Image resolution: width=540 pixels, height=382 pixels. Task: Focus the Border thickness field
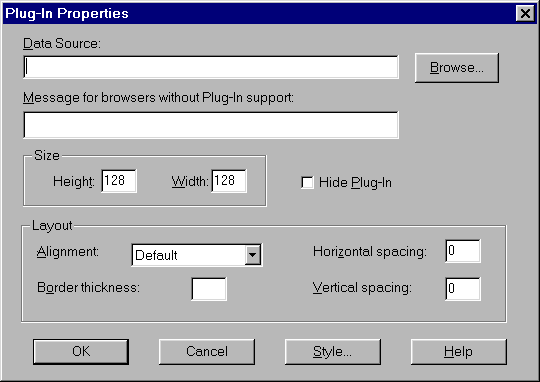(x=209, y=289)
